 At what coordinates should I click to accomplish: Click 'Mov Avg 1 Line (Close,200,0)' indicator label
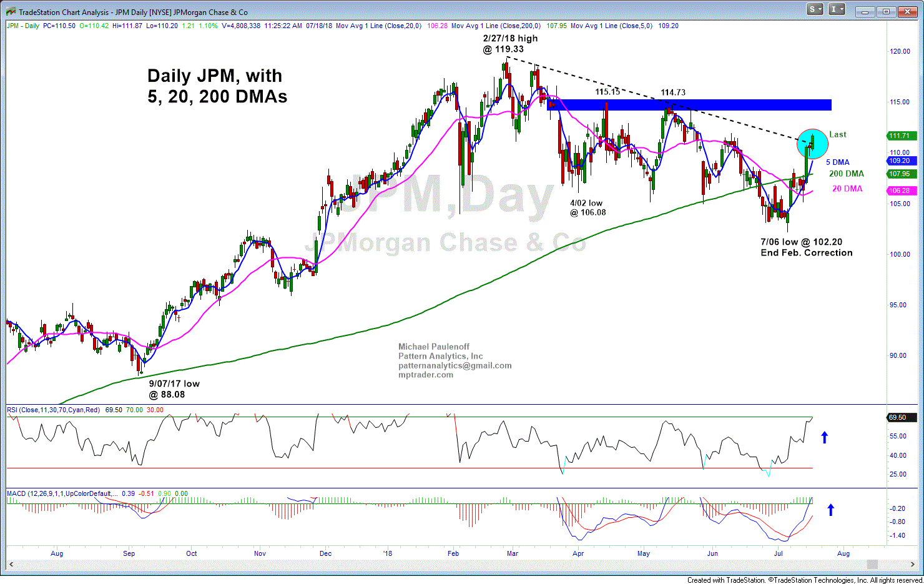tap(496, 26)
